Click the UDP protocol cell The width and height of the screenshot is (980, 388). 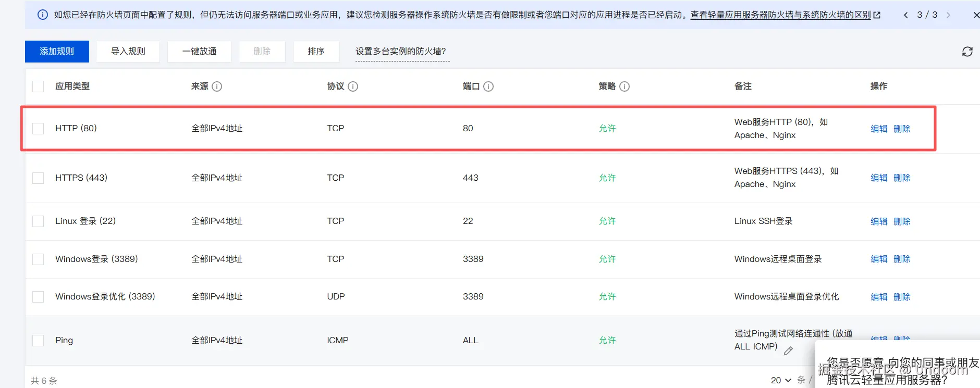pyautogui.click(x=336, y=296)
